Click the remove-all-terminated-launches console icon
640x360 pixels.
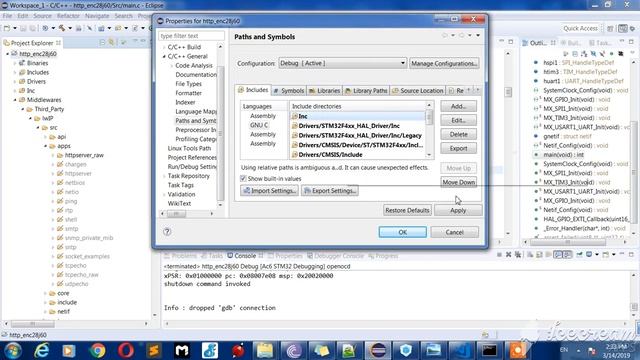coord(518,255)
